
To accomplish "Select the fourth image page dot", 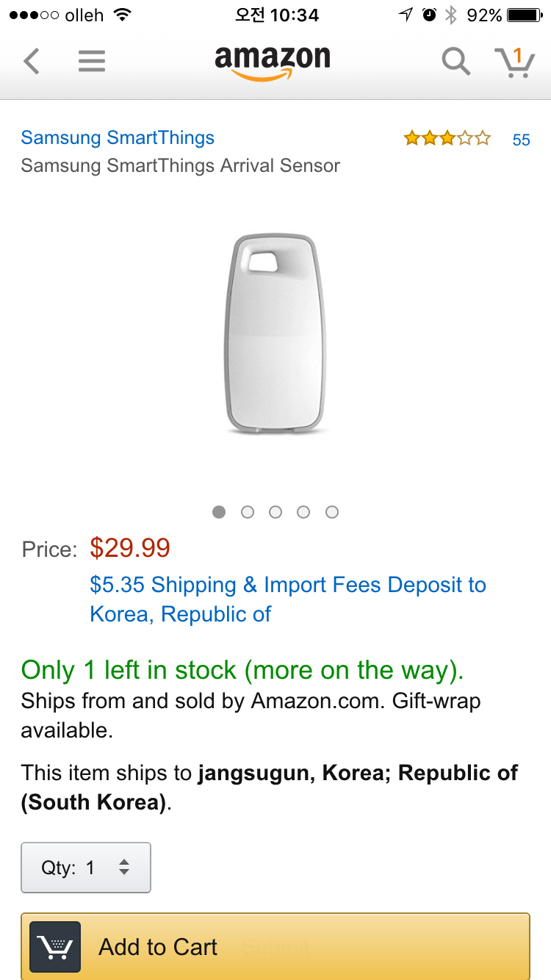I will pos(303,512).
